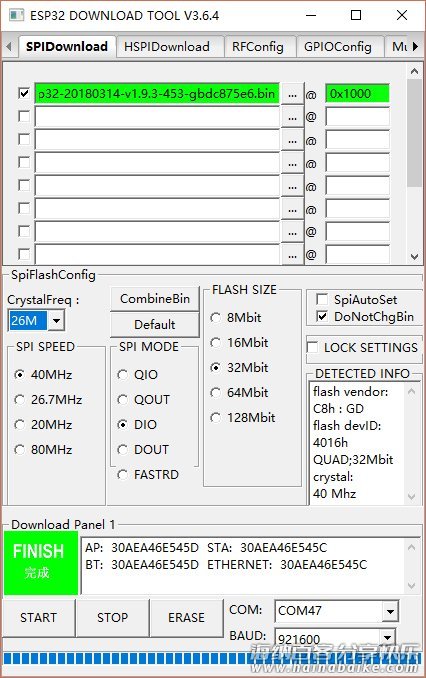426x678 pixels.
Task: Open the CrystalFreq dropdown
Action: pyautogui.click(x=56, y=321)
